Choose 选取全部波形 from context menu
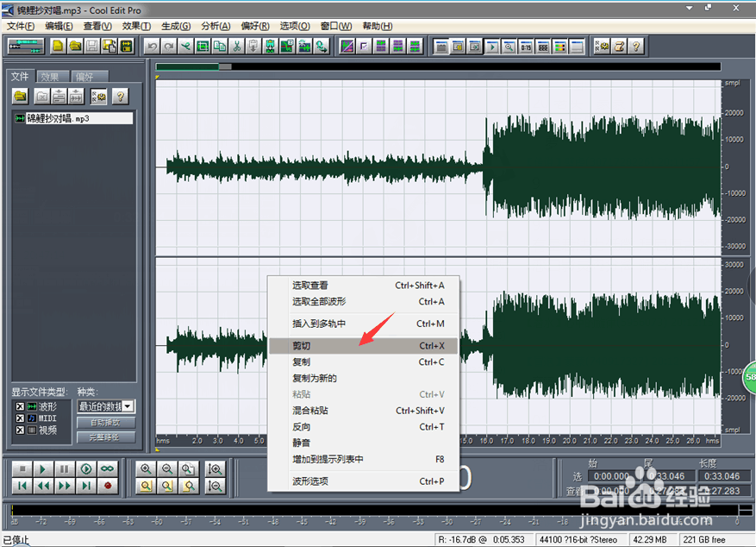This screenshot has height=547, width=756. (364, 301)
